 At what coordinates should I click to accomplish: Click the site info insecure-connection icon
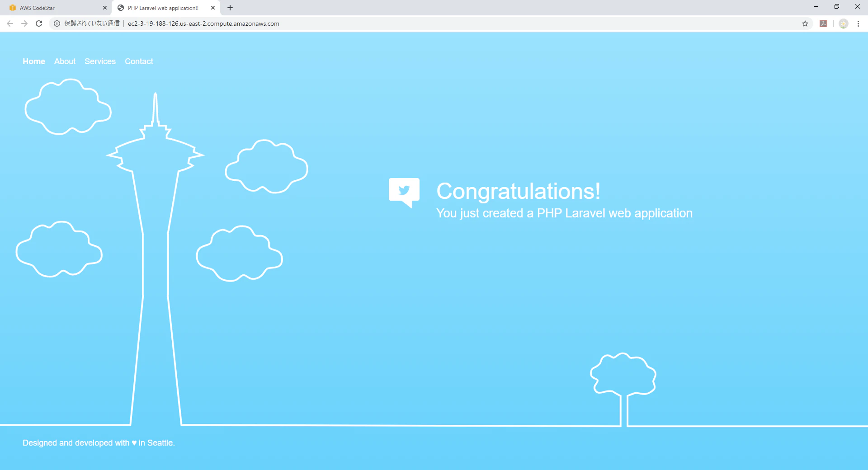coord(57,23)
